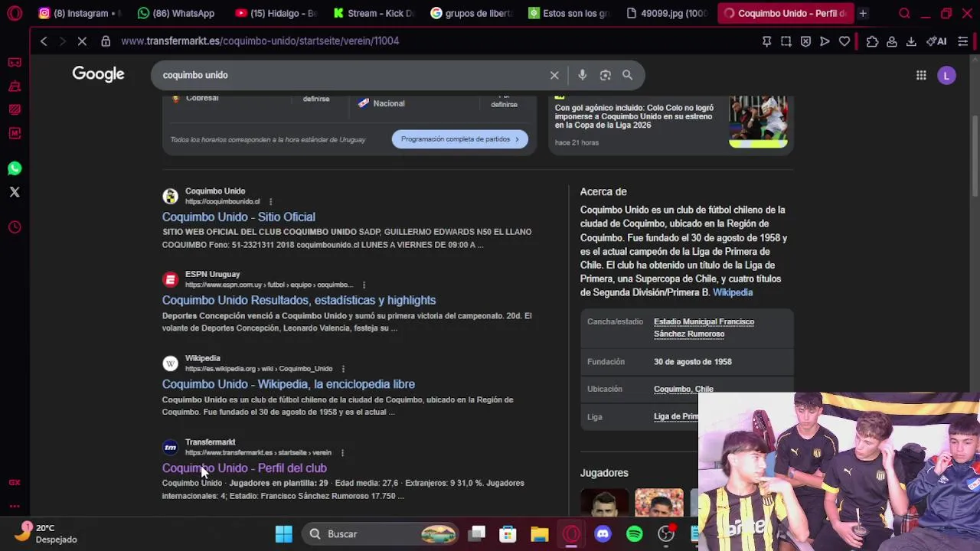Click the tab search magnifier icon
Screen dimensions: 980x551
(x=904, y=13)
